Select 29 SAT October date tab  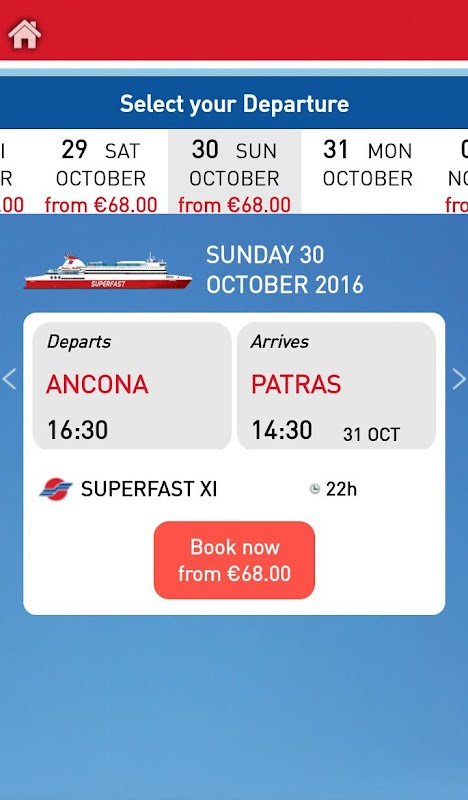(101, 172)
